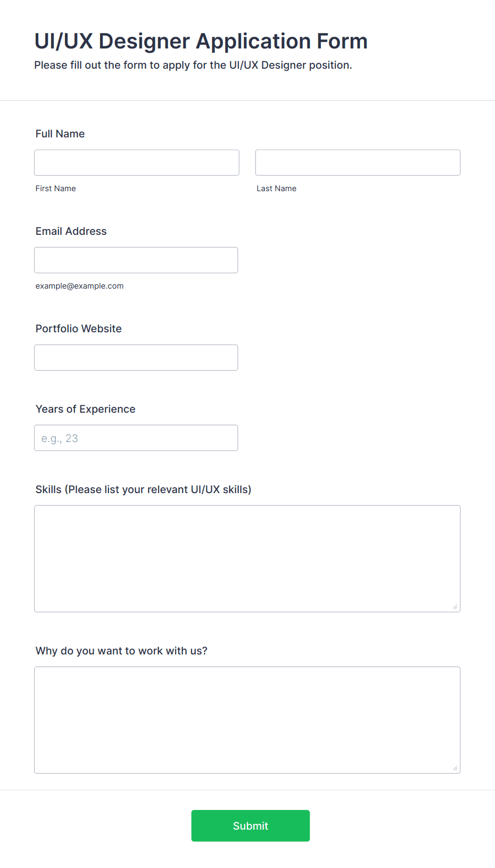Click the Last Name input field
This screenshot has height=868, width=495.
click(358, 162)
